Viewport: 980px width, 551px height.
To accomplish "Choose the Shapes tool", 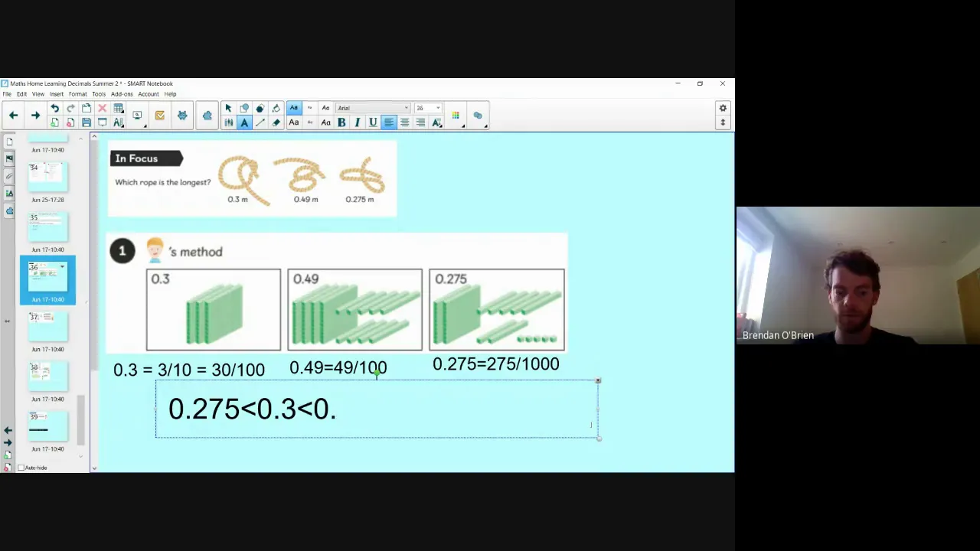I will pos(244,108).
